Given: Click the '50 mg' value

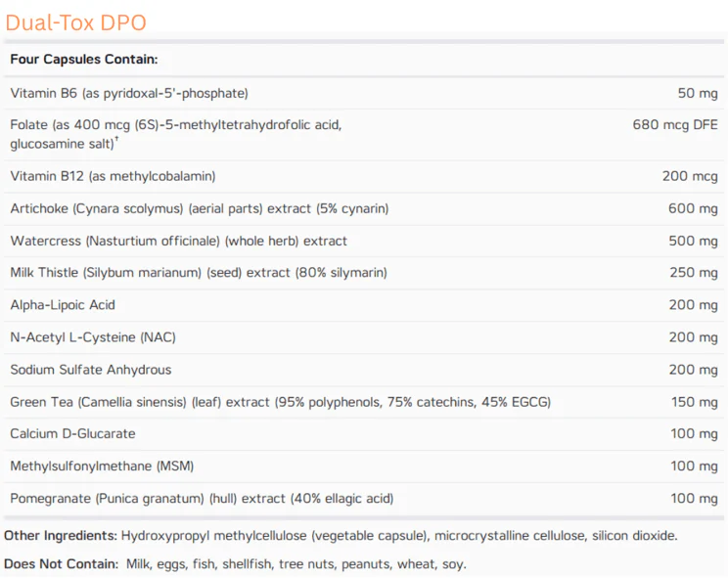Looking at the screenshot, I should [698, 93].
